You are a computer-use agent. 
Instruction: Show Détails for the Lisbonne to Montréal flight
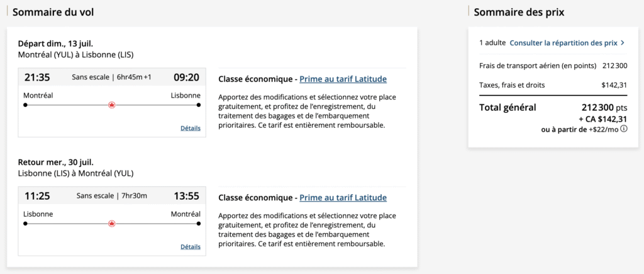pyautogui.click(x=190, y=246)
